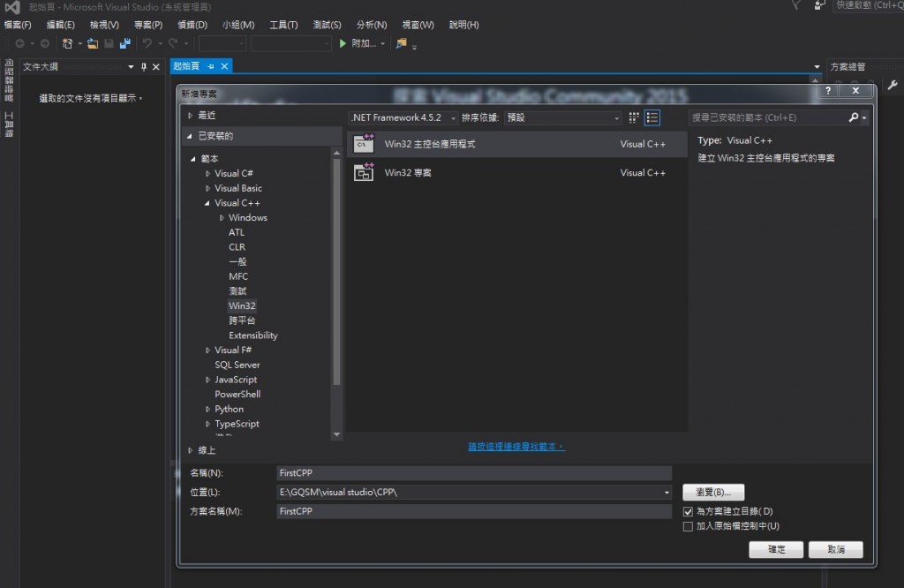
Task: Expand the Visual C# node
Action: [x=207, y=174]
